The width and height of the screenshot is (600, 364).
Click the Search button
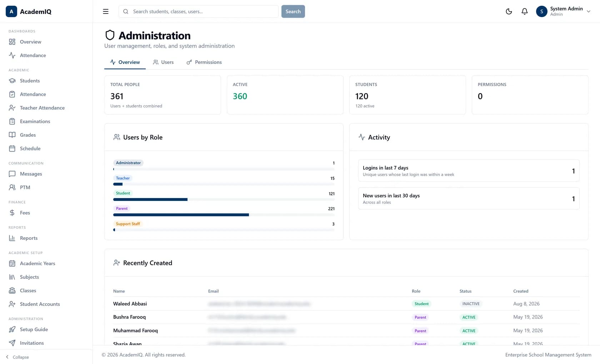[293, 11]
